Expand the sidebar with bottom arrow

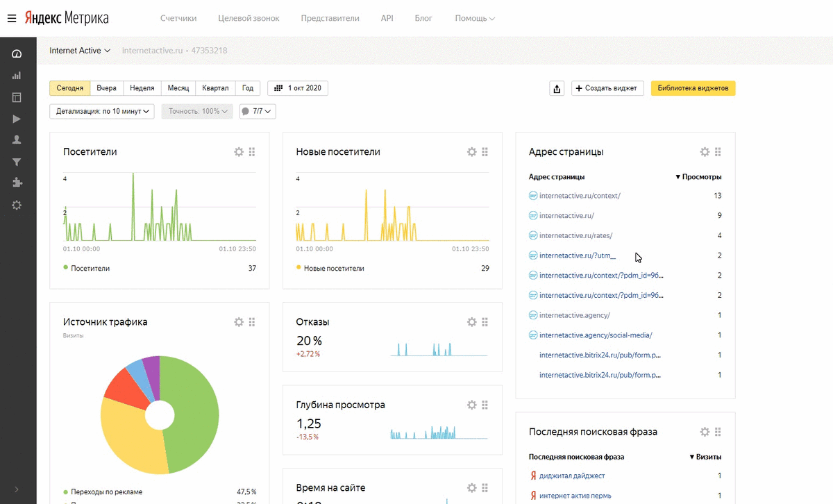(17, 489)
